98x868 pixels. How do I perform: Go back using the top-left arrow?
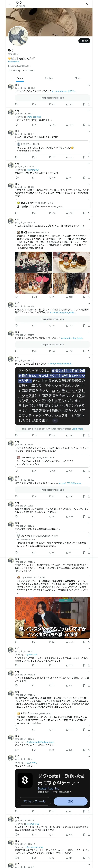point(9,4)
